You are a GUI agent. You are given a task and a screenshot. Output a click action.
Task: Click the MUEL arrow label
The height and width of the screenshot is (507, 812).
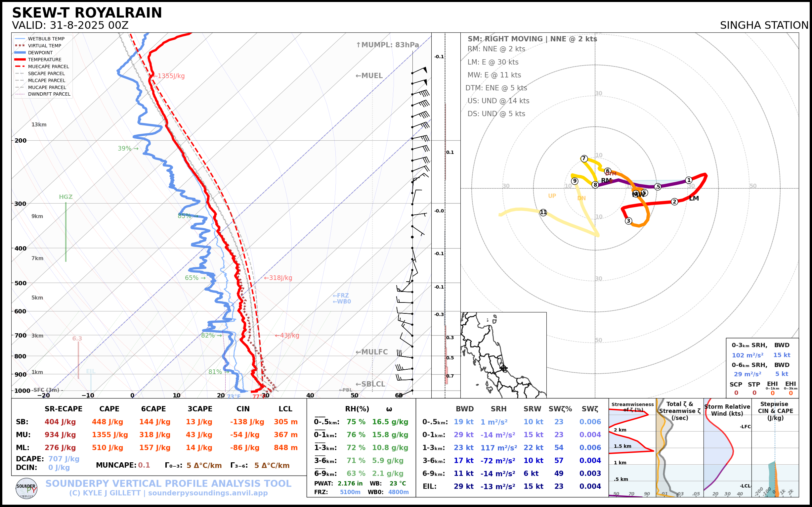pyautogui.click(x=369, y=76)
